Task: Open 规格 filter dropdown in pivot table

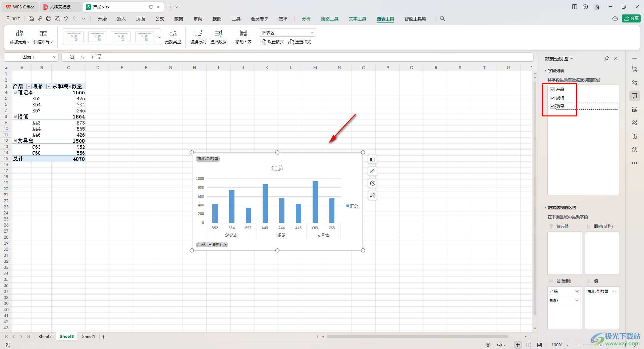Action: (49, 87)
